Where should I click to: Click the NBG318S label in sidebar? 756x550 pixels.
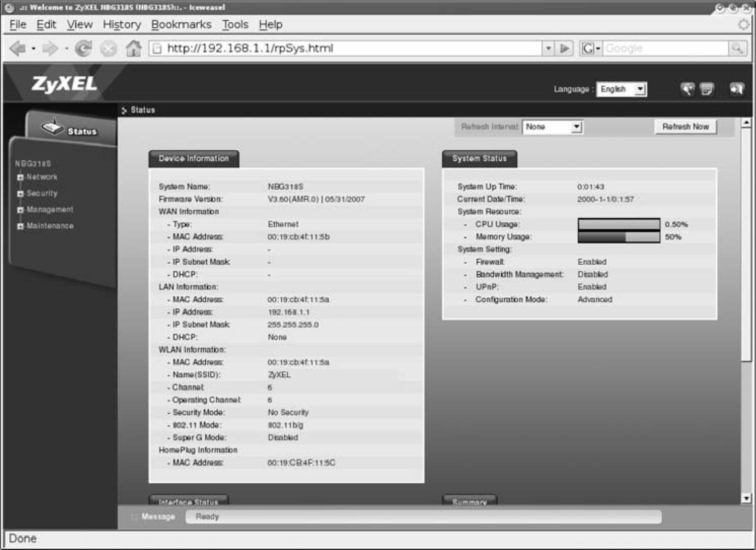point(32,164)
